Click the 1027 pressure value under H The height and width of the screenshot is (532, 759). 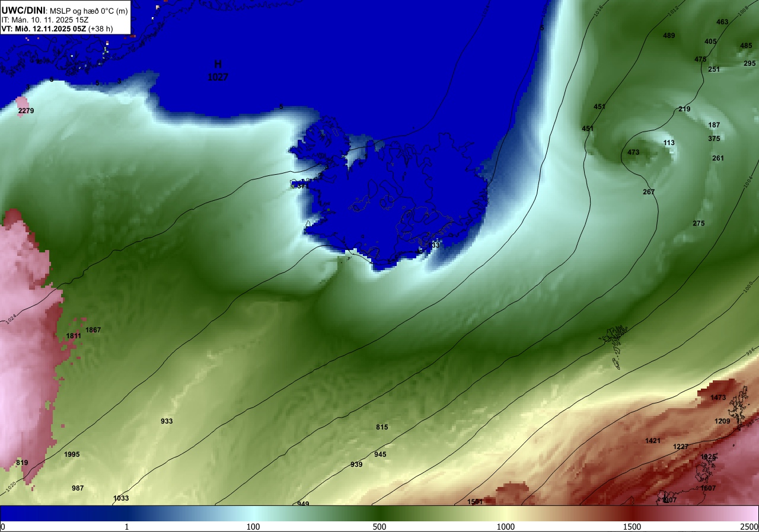tap(218, 77)
